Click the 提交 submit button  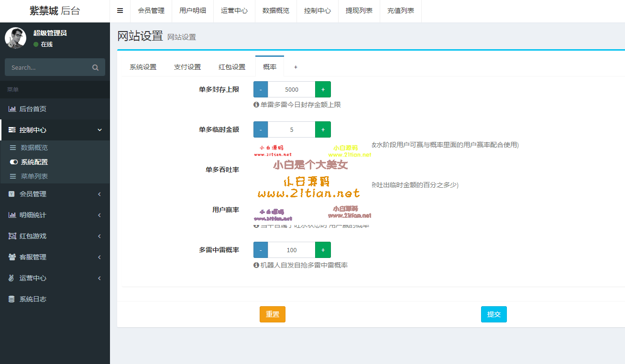pos(493,314)
